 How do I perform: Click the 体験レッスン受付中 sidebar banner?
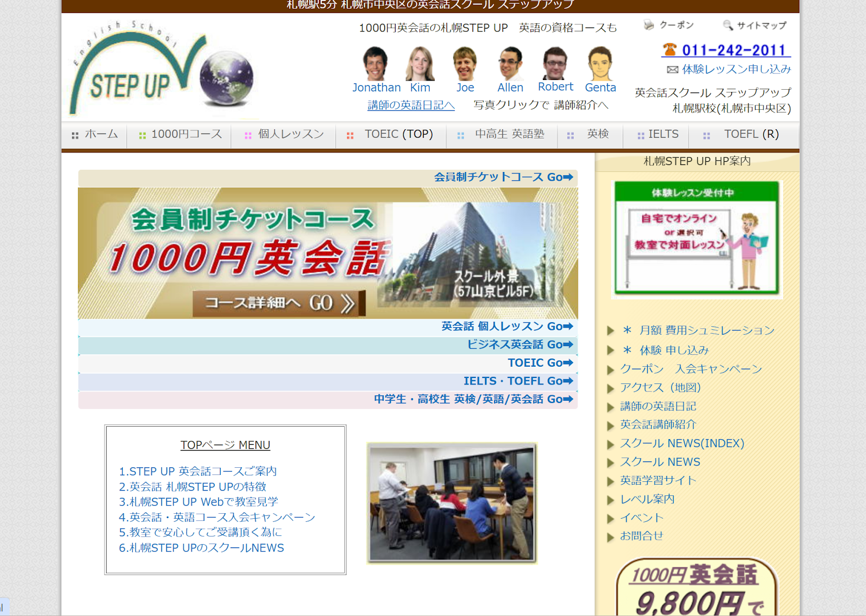click(697, 239)
